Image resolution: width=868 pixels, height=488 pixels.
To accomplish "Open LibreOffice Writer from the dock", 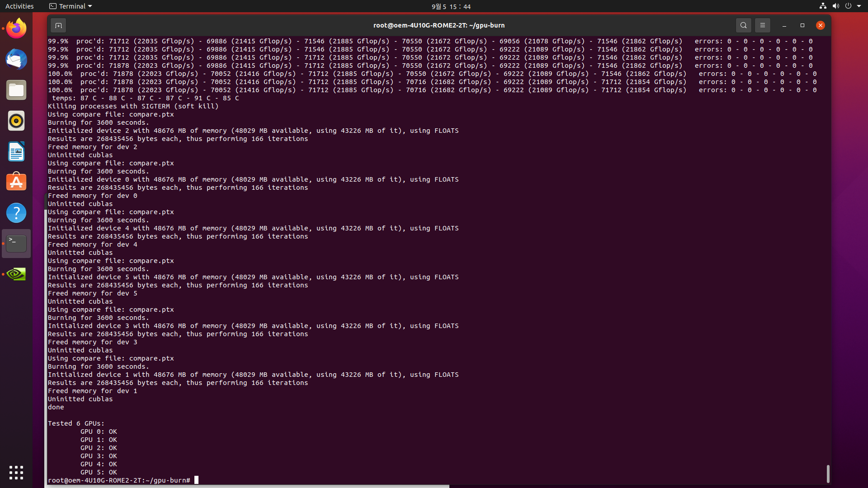I will pos(16,151).
